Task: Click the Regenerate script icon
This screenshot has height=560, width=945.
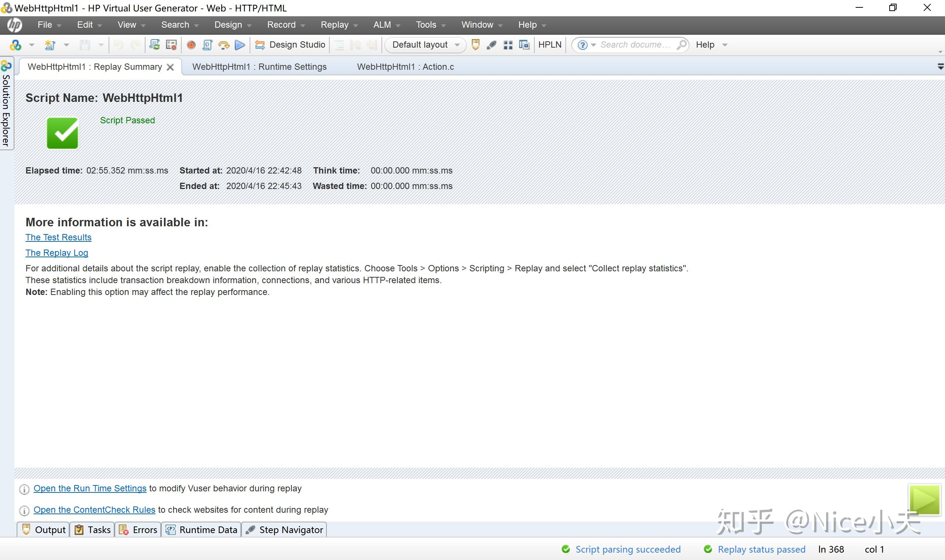Action: click(x=154, y=45)
